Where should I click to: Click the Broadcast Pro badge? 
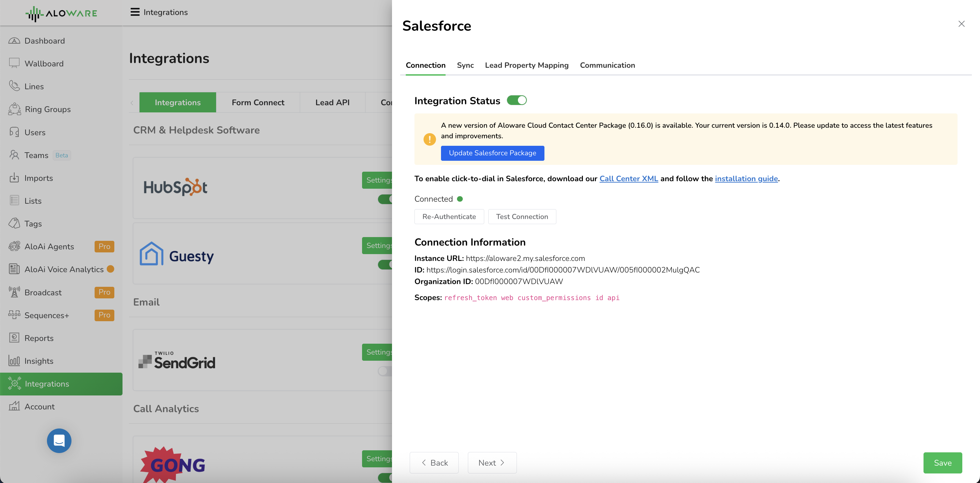[x=104, y=292]
